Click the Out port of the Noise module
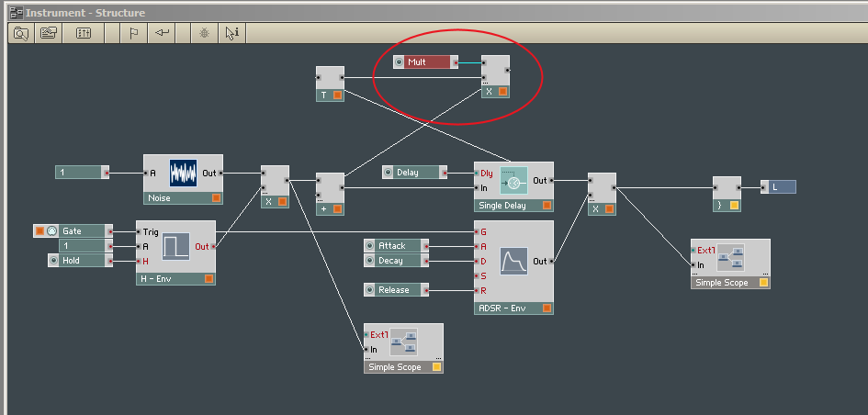Screen dimensions: 868x415 pyautogui.click(x=220, y=174)
